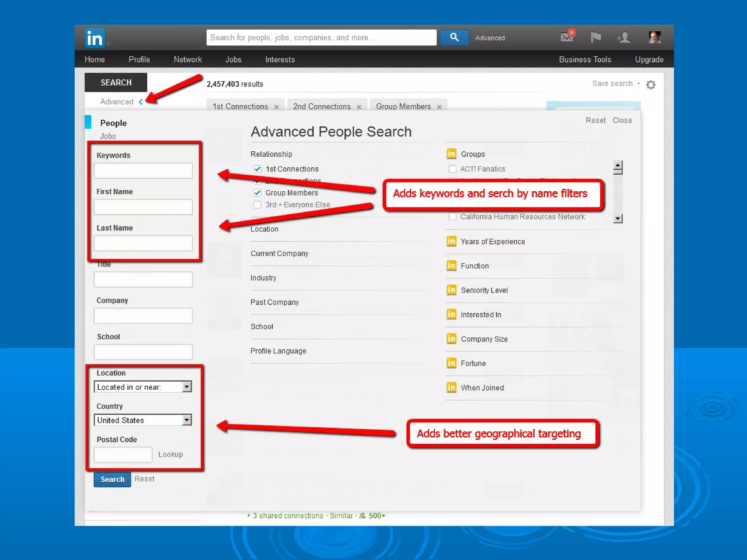Screen dimensions: 747x560
Task: Expand the Years of Experience premium filter
Action: point(492,241)
